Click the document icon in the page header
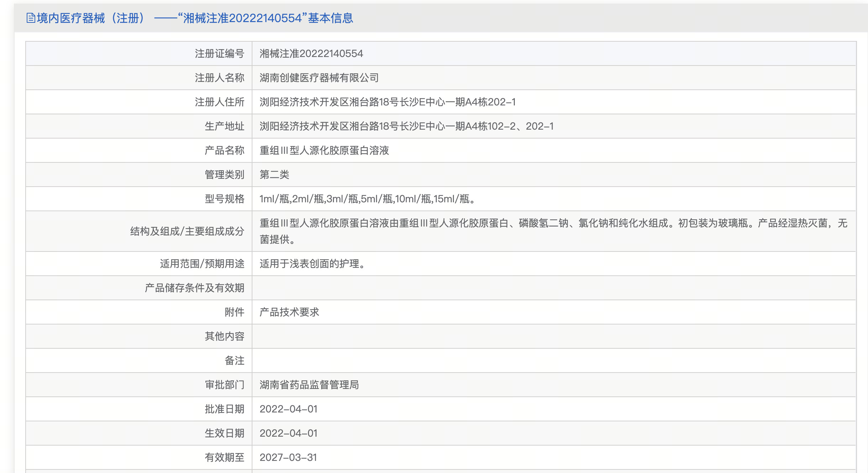 [31, 18]
